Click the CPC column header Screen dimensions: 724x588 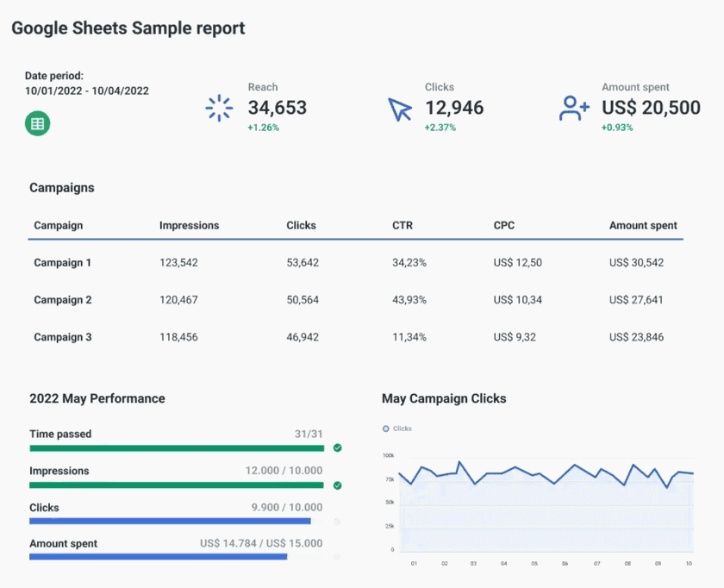click(503, 225)
